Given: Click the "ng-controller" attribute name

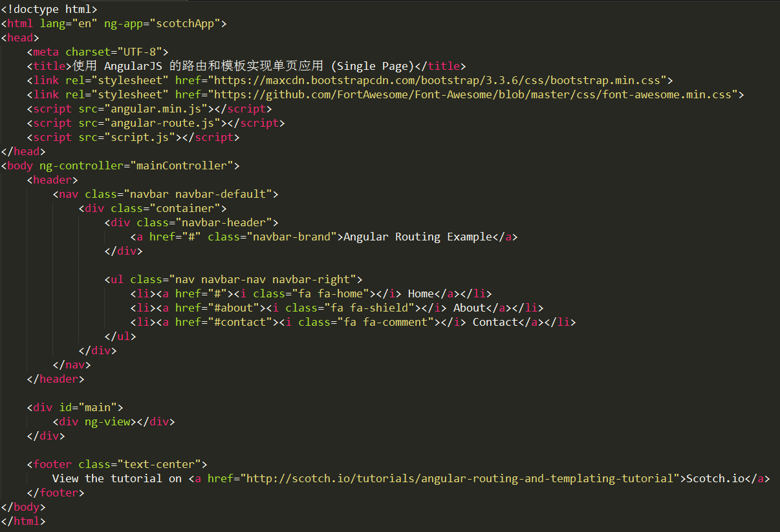Looking at the screenshot, I should pyautogui.click(x=81, y=165).
